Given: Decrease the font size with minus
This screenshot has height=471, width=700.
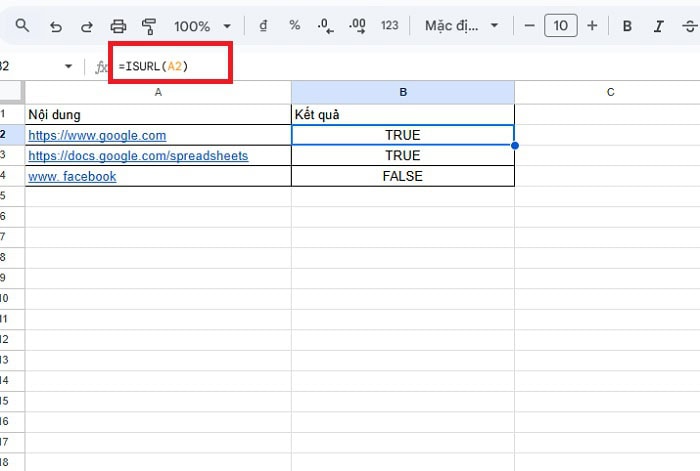Looking at the screenshot, I should coord(530,25).
